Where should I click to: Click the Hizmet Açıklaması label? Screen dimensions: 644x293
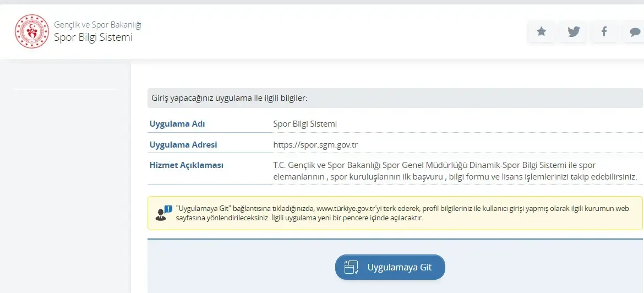tap(187, 165)
